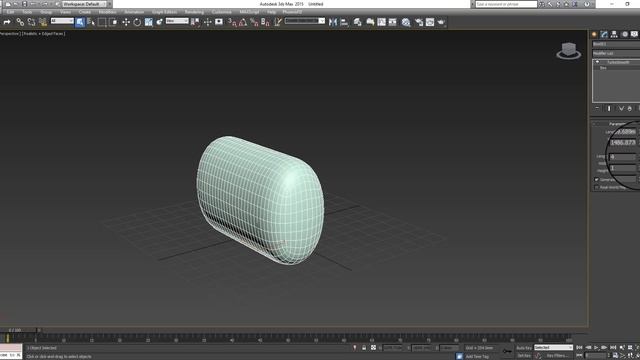Click the Play Animation button
This screenshot has width=640, height=360.
596,348
